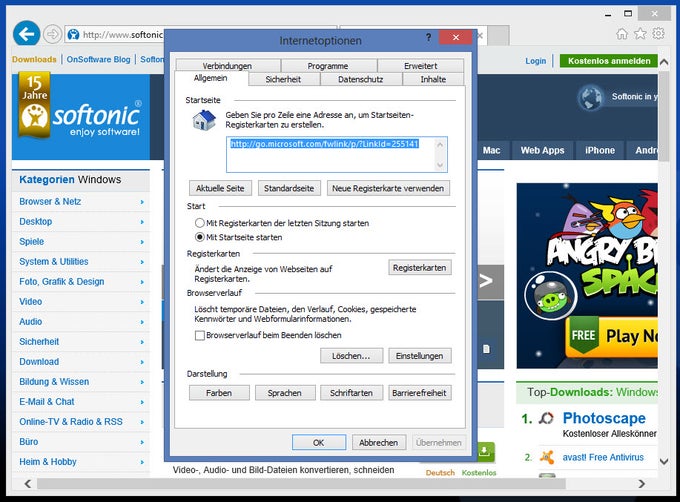The image size is (680, 502).
Task: Open the Schriftarten button
Action: [x=351, y=393]
